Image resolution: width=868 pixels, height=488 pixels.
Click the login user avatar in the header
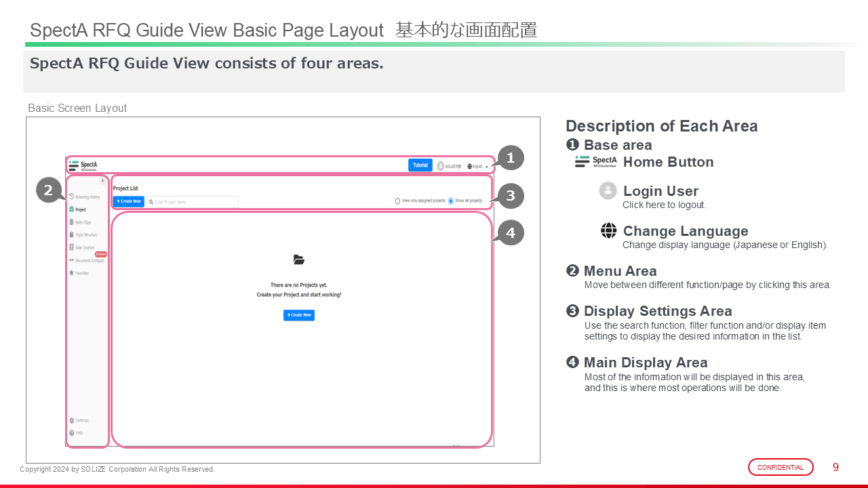coord(441,166)
